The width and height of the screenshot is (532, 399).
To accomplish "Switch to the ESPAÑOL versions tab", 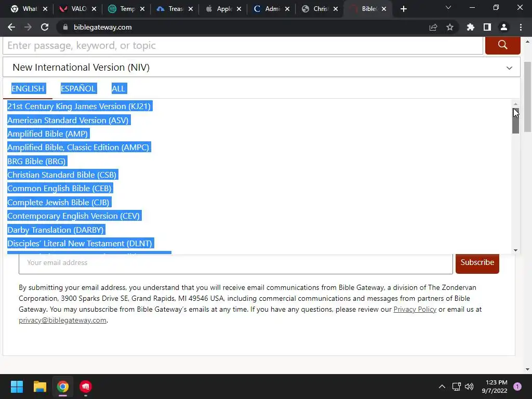I will pos(78,88).
